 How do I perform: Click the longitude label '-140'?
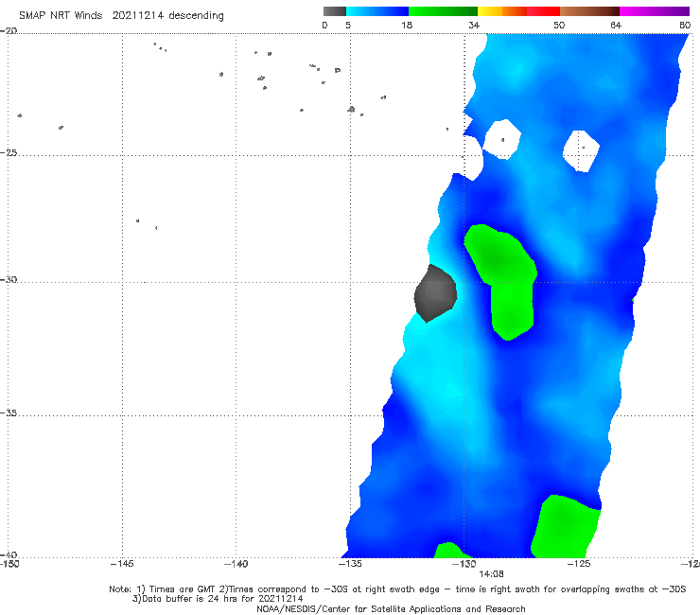[236, 564]
